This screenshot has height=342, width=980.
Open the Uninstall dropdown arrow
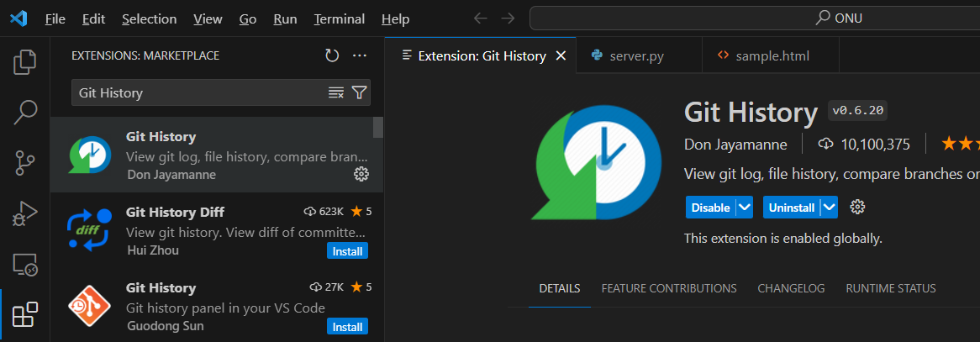tap(830, 207)
